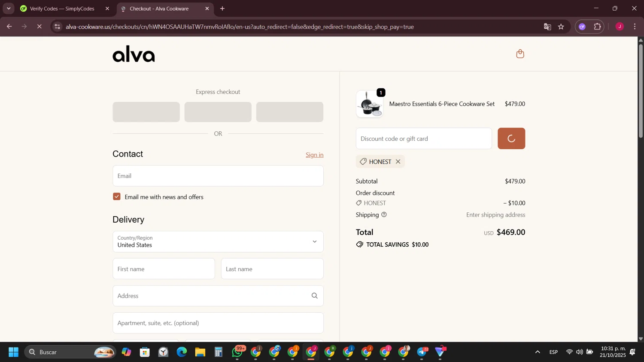
Task: Click the Discount code or gift card field
Action: pos(424,139)
